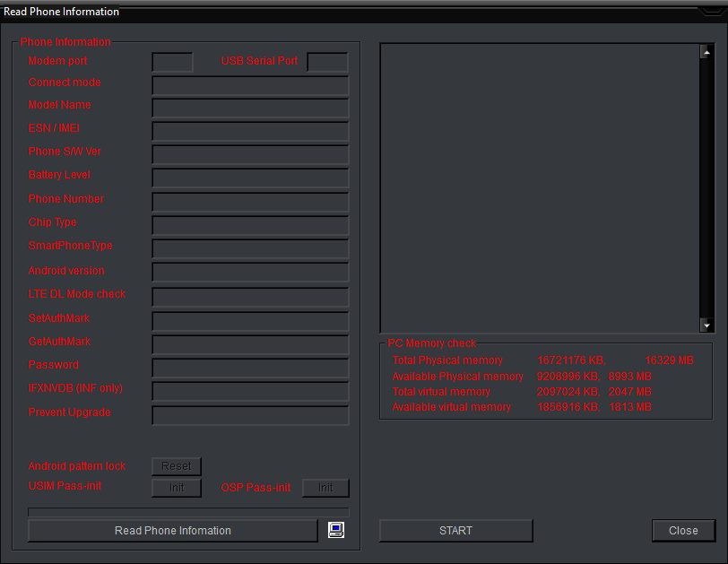
Task: Click the Phone Information group title
Action: pyautogui.click(x=65, y=42)
